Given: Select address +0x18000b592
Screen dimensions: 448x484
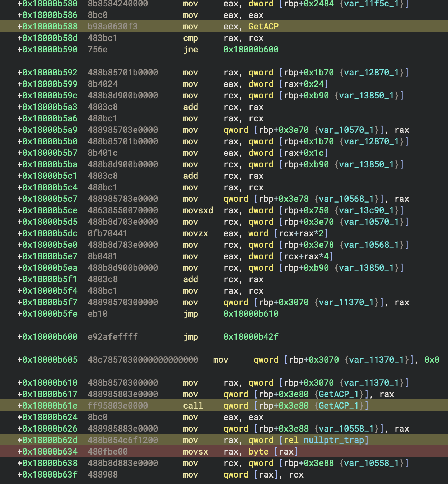Looking at the screenshot, I should click(x=47, y=73).
